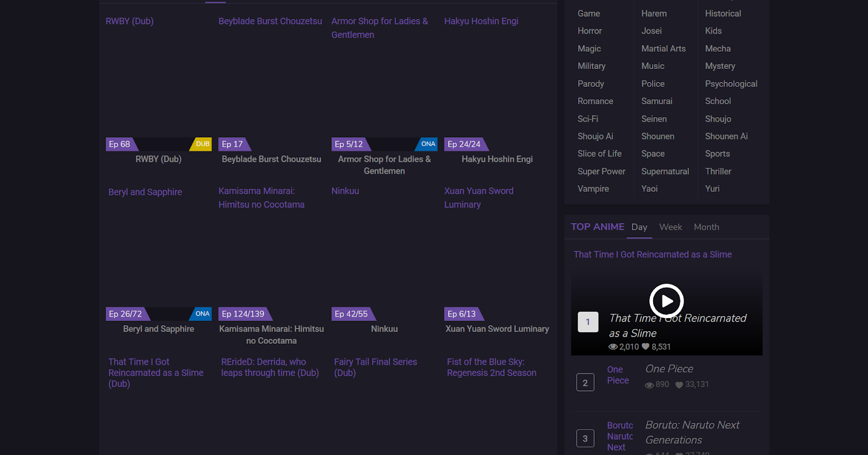
Task: Open the Supernatural genre
Action: point(665,172)
